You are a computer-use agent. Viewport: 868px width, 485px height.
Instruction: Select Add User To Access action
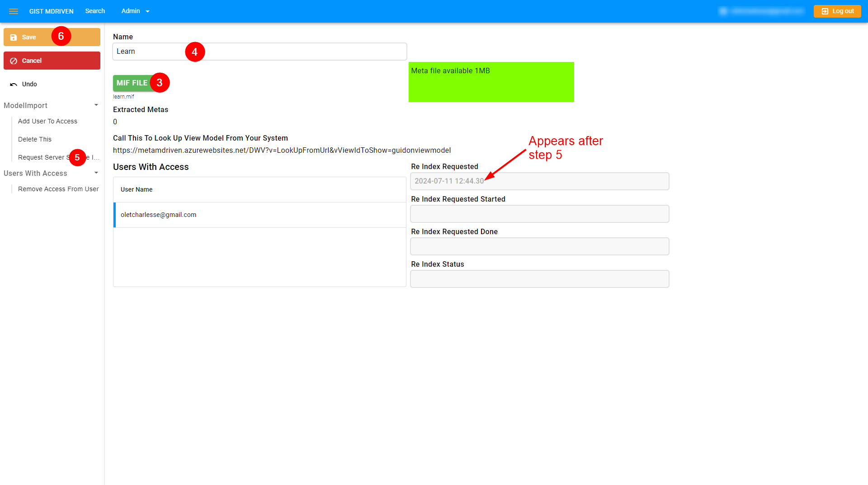pos(47,121)
